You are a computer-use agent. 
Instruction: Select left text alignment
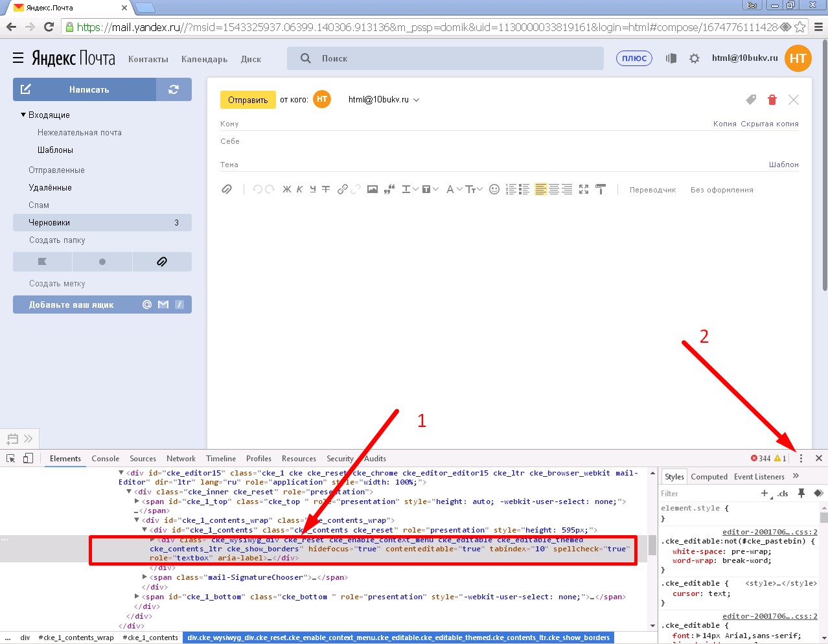click(541, 189)
